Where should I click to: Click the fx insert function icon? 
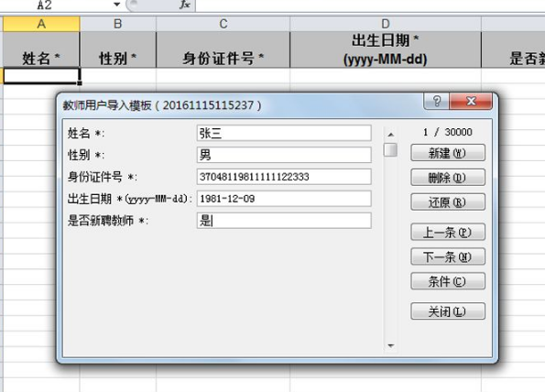(185, 5)
